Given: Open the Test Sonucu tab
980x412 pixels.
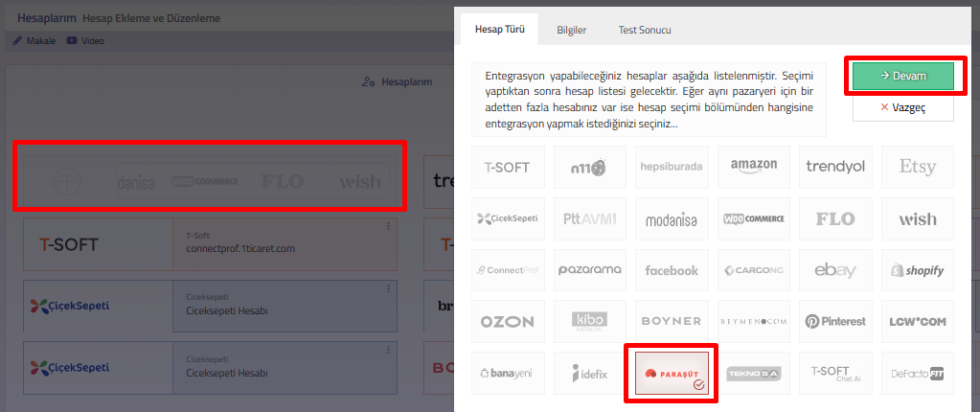Looking at the screenshot, I should [645, 30].
